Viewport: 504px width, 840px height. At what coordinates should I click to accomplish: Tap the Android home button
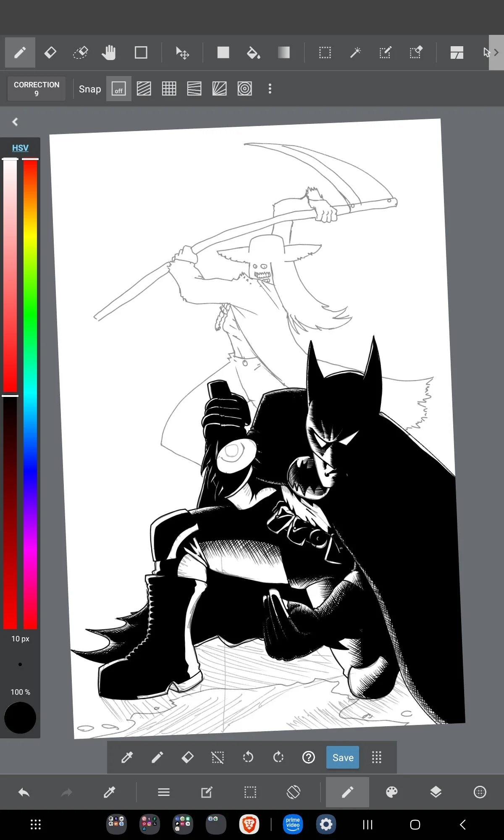[x=415, y=824]
